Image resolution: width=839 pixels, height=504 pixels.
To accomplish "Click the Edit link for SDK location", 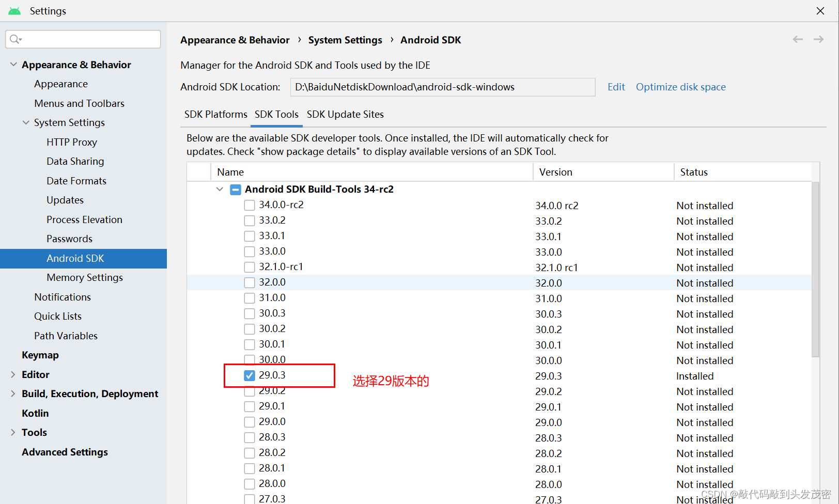I will (616, 87).
